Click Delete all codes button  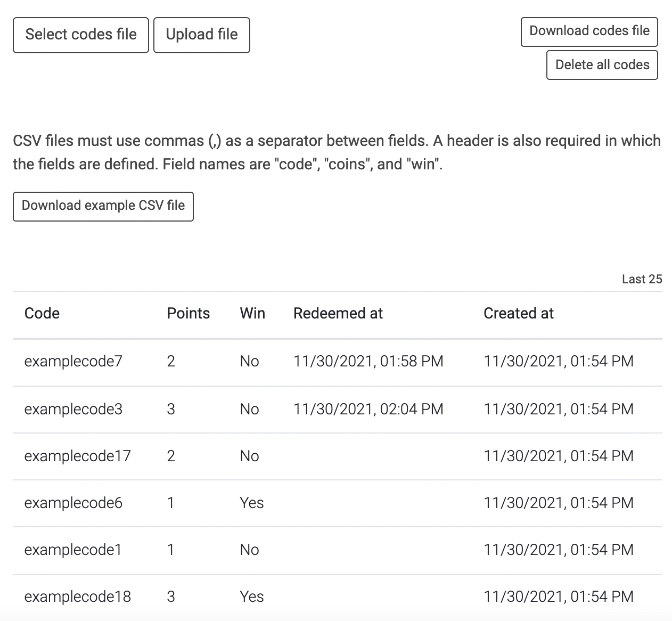602,65
